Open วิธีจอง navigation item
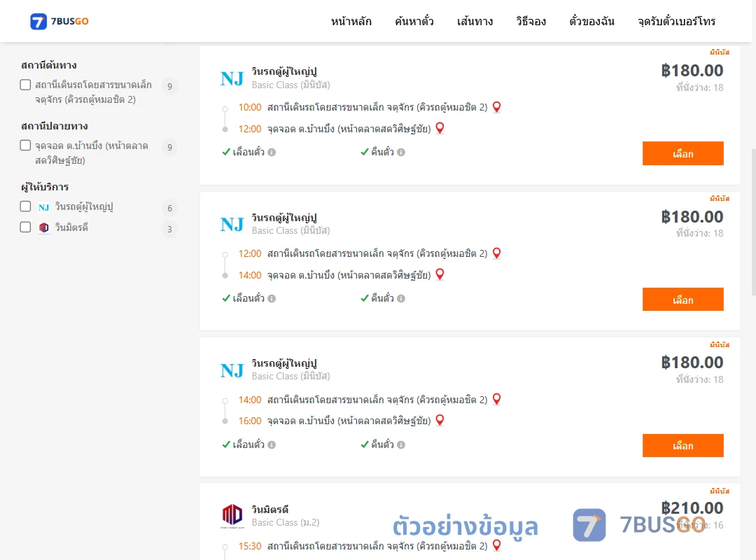This screenshot has height=560, width=756. click(531, 21)
